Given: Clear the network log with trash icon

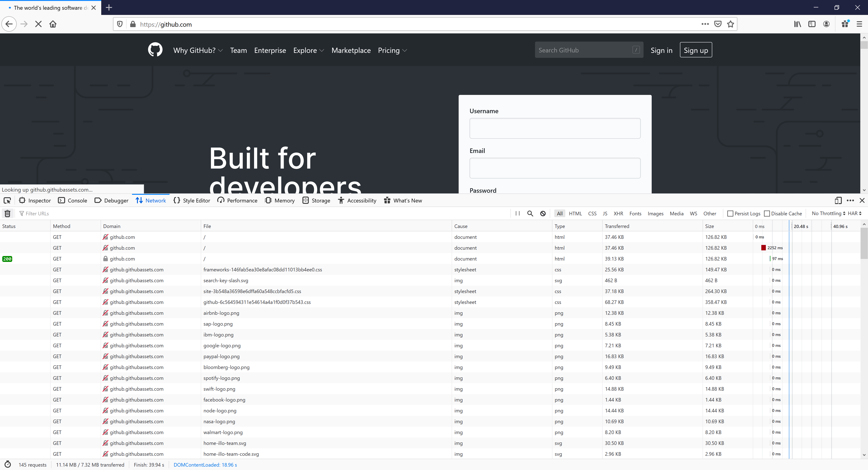Looking at the screenshot, I should (7, 214).
